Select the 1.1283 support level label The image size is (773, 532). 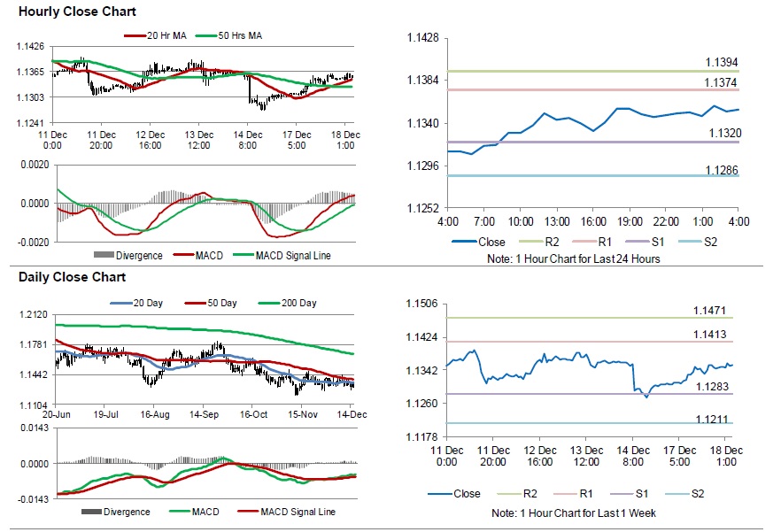click(x=710, y=387)
